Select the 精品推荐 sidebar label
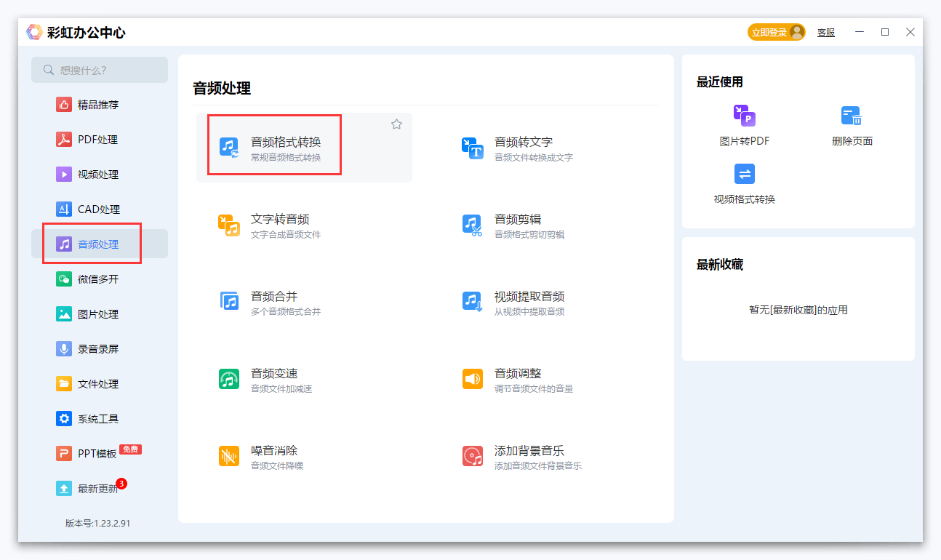Image resolution: width=941 pixels, height=560 pixels. [98, 105]
